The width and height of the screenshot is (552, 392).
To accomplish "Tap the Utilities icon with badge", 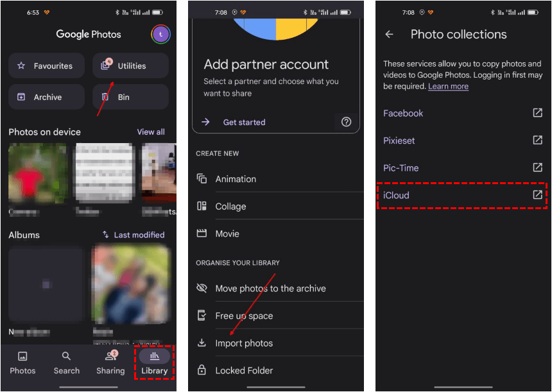I will tap(106, 64).
